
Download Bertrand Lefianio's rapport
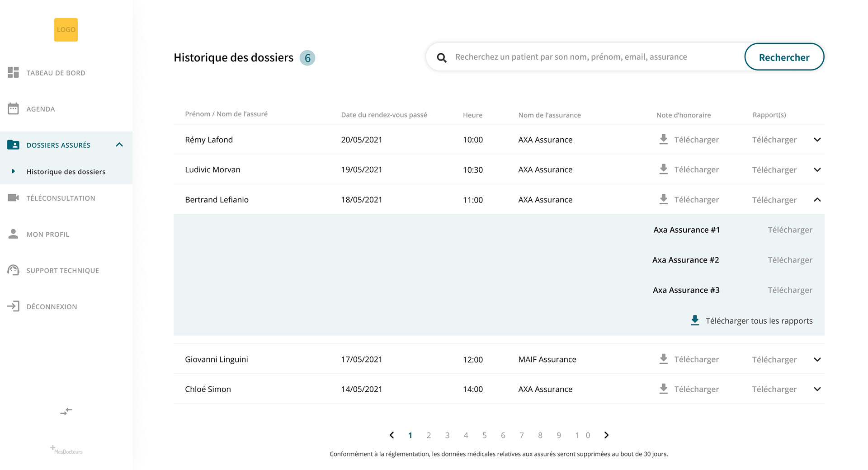774,200
